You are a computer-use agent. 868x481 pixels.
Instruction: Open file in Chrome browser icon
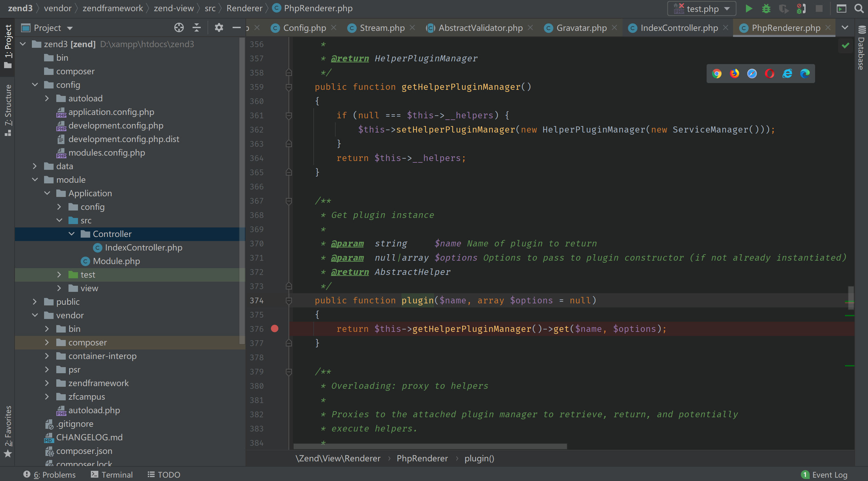(717, 74)
